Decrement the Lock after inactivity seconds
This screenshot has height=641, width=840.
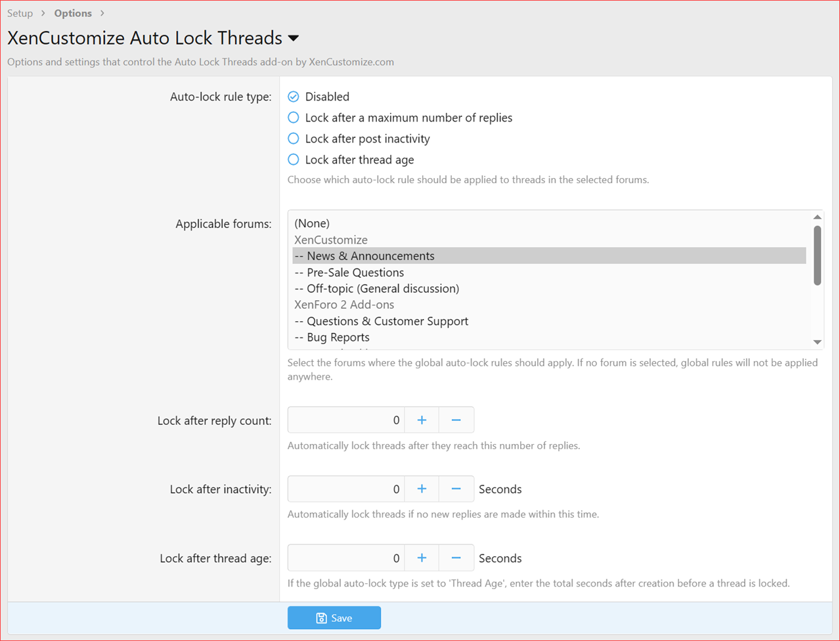point(456,489)
